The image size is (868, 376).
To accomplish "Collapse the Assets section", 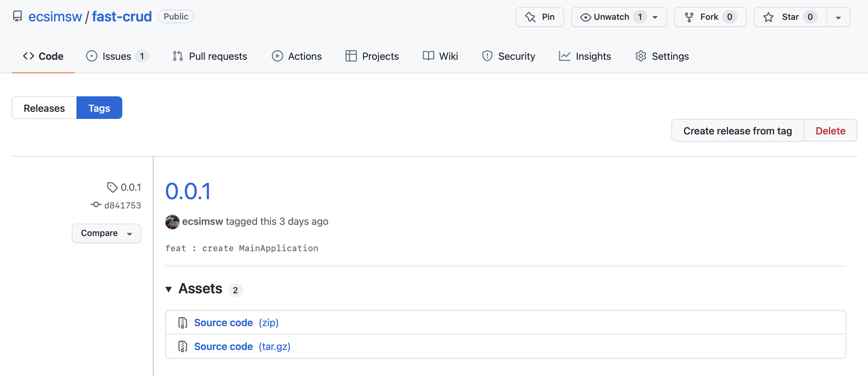I will tap(169, 289).
